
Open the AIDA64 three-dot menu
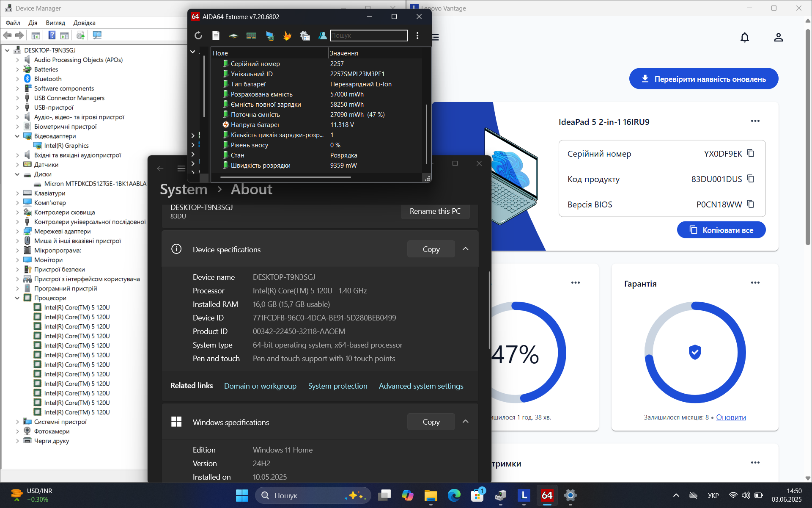pos(417,36)
